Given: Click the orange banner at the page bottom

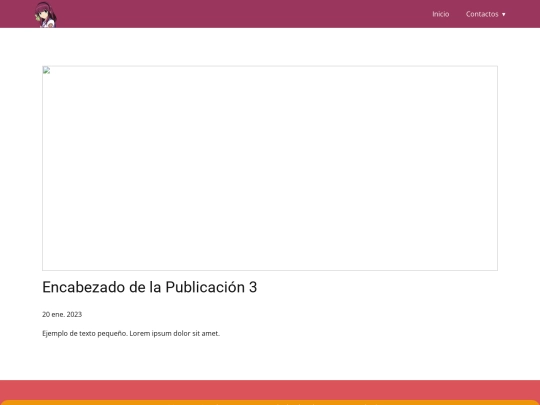Looking at the screenshot, I should 270,403.
